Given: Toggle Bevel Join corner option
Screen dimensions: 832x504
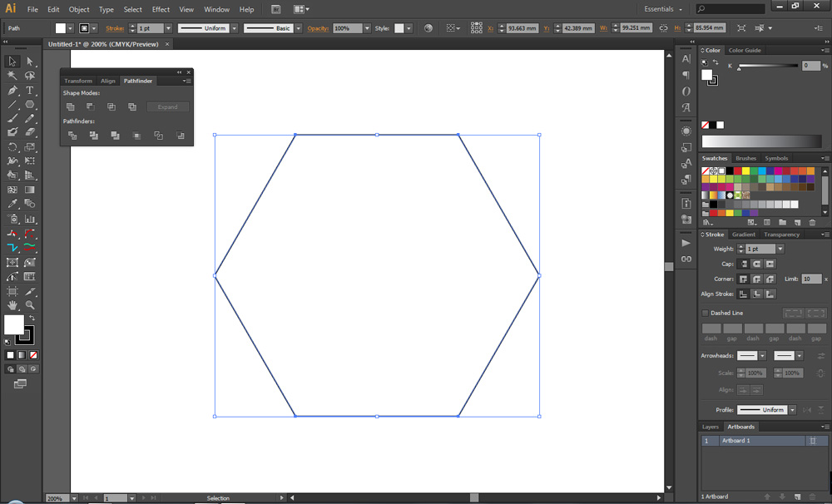Looking at the screenshot, I should 770,279.
